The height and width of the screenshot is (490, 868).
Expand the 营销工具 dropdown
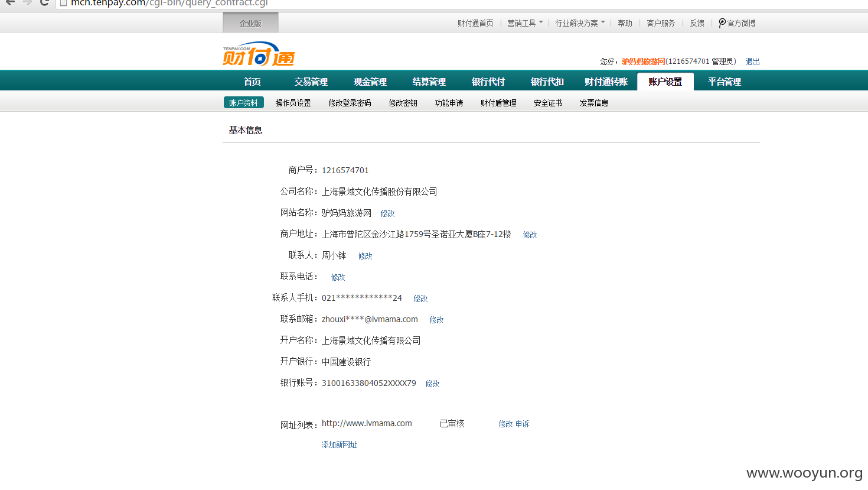[x=525, y=23]
